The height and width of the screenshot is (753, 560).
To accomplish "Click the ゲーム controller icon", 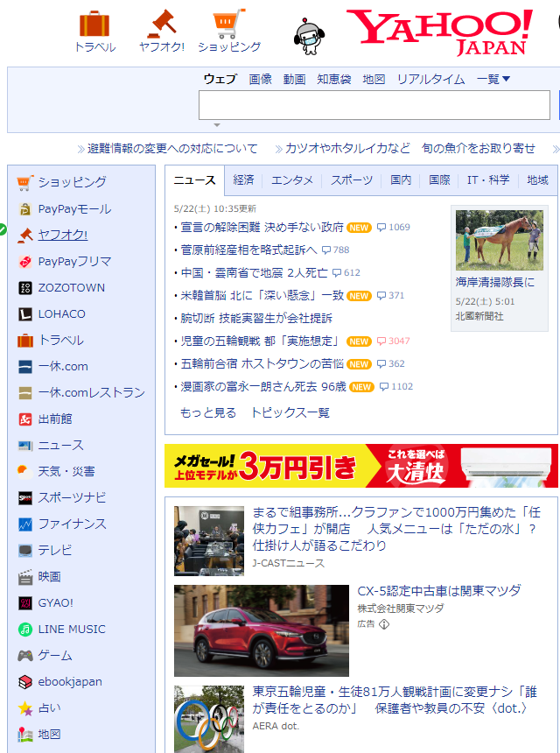I will point(25,656).
